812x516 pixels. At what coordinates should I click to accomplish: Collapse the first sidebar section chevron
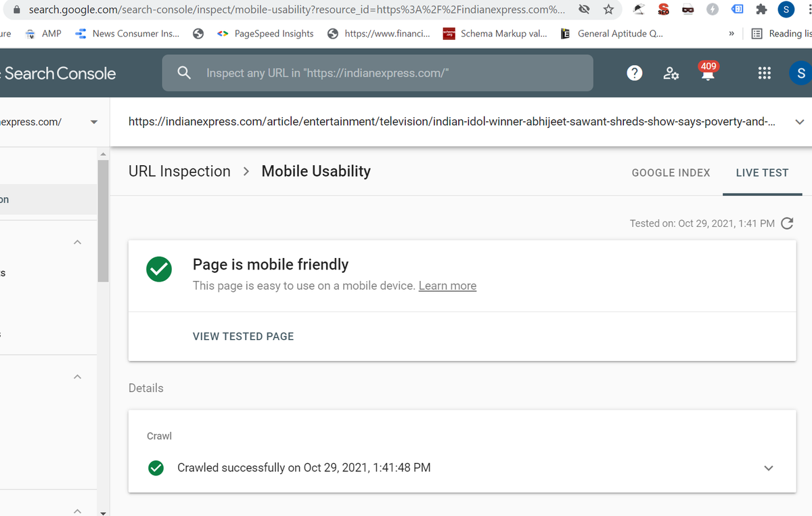pyautogui.click(x=77, y=242)
